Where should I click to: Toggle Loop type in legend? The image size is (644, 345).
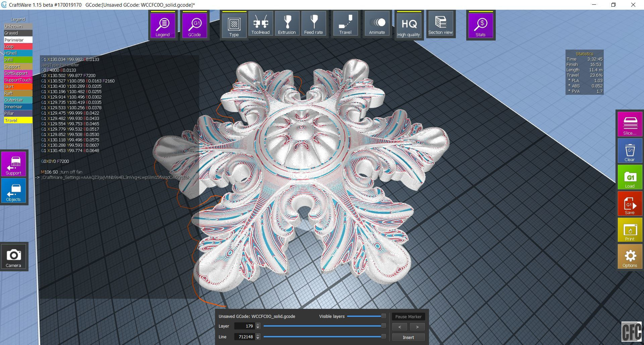click(18, 47)
